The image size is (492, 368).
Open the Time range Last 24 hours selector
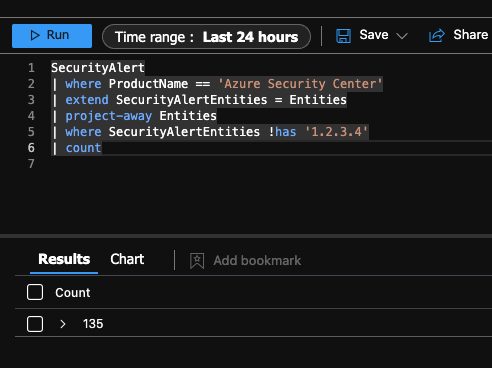pos(206,37)
